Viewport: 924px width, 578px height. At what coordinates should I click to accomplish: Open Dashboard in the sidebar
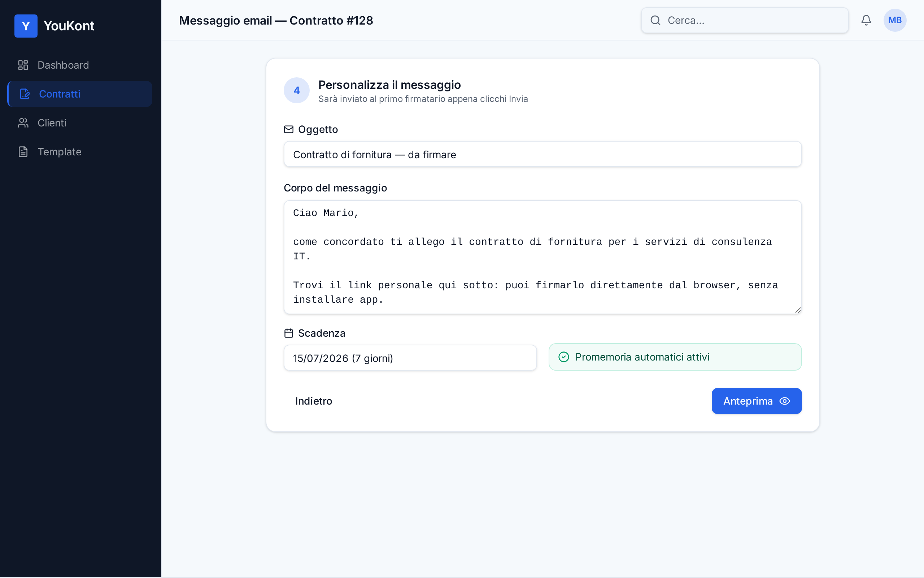pyautogui.click(x=80, y=65)
